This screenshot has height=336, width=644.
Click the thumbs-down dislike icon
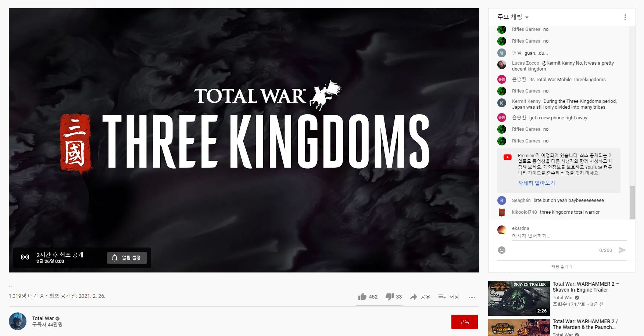(389, 297)
